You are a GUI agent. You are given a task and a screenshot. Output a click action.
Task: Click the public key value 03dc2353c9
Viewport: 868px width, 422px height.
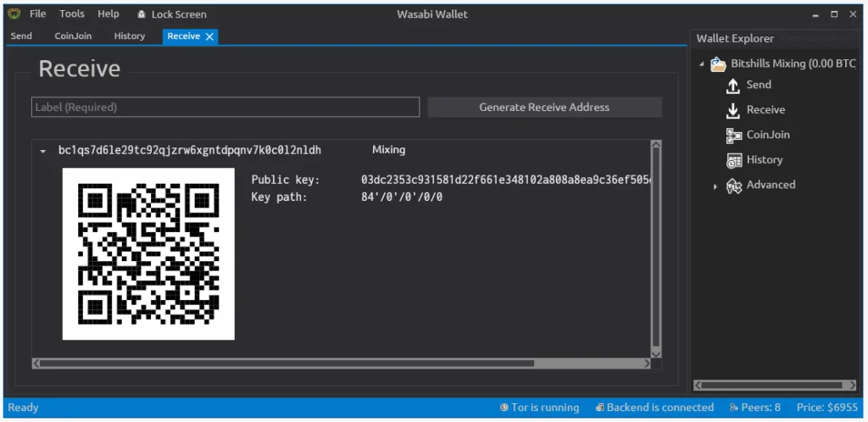pos(507,180)
